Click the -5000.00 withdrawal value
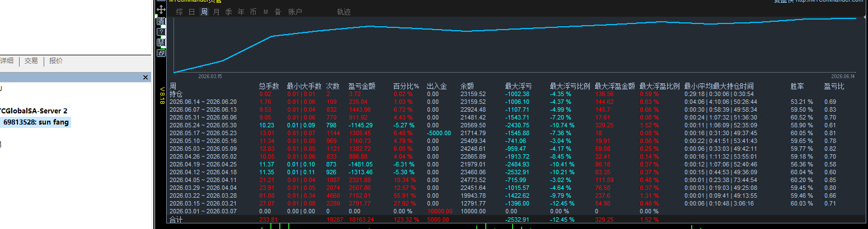 [x=439, y=133]
